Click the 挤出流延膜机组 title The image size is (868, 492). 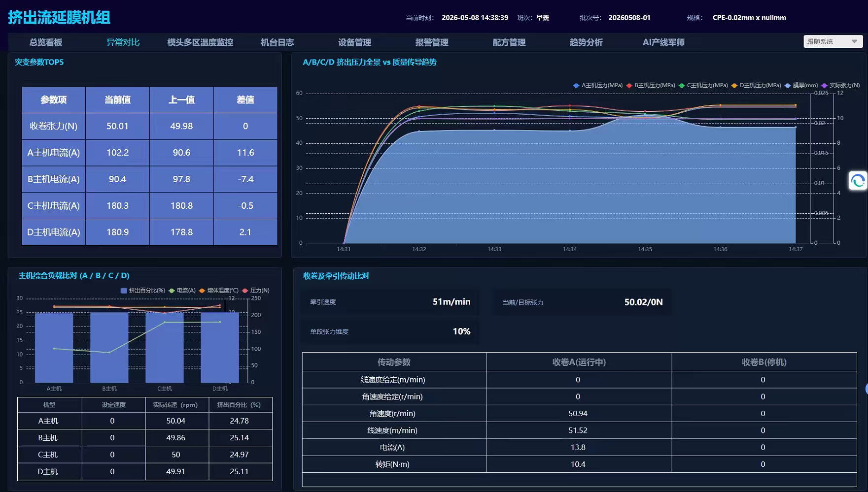pos(59,18)
